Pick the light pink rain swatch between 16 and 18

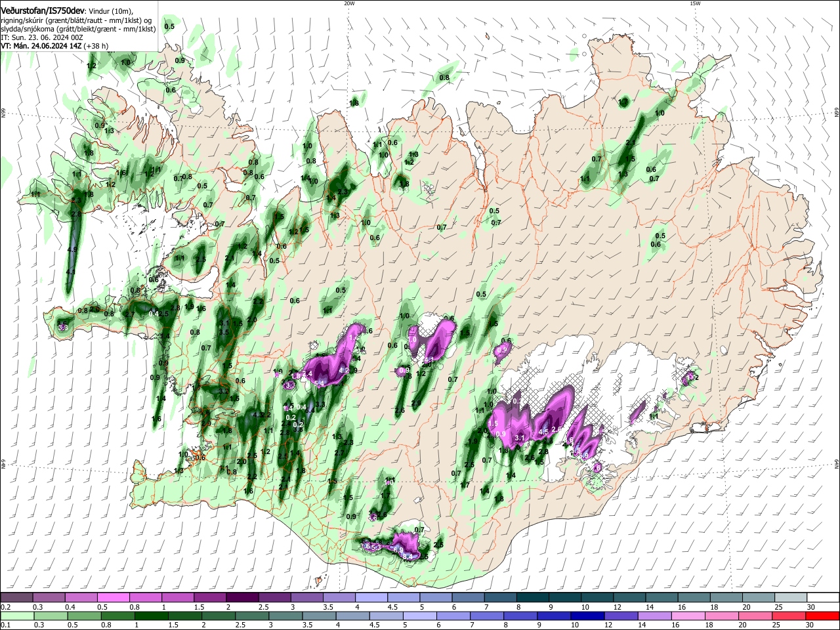[x=687, y=616]
